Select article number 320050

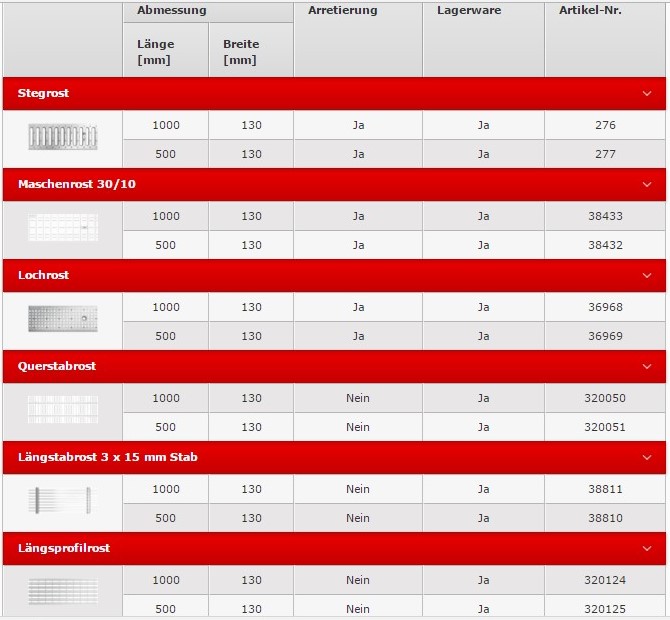[x=605, y=398]
